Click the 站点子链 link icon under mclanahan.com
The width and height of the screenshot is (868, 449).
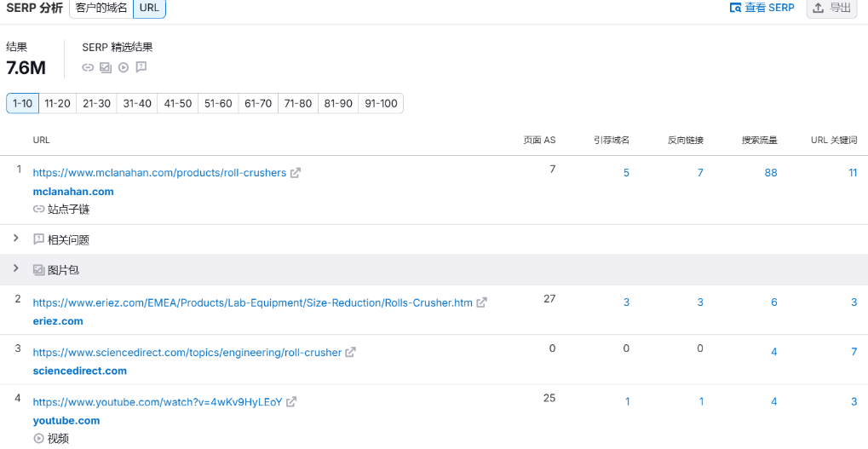pyautogui.click(x=38, y=210)
